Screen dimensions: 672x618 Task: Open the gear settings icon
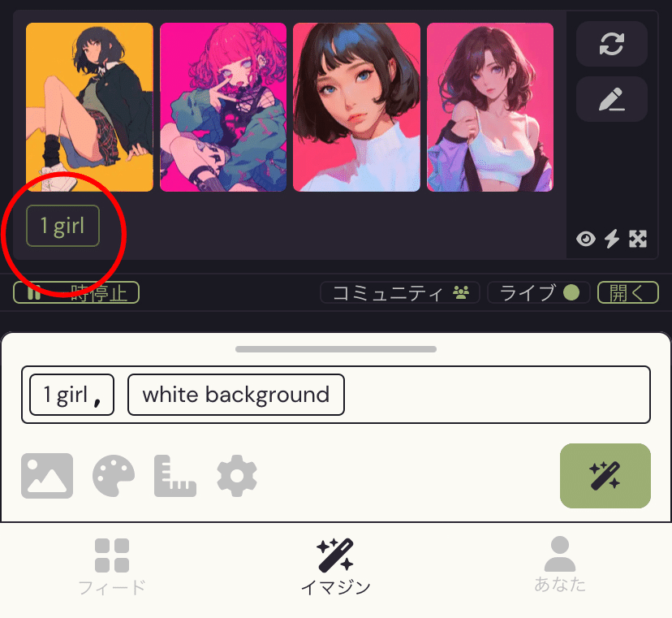237,476
